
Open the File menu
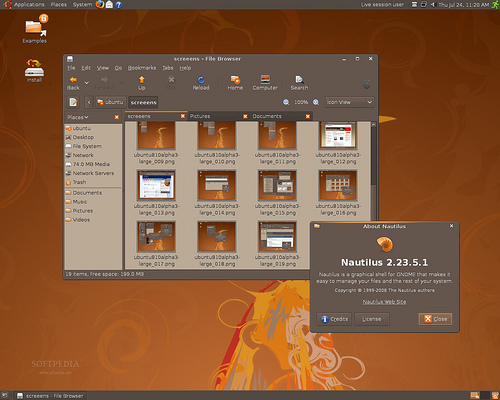[71, 68]
